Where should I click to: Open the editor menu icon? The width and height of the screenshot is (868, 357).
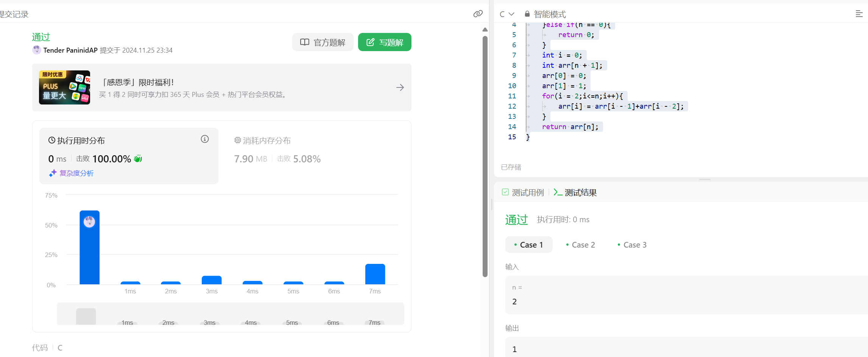click(859, 14)
